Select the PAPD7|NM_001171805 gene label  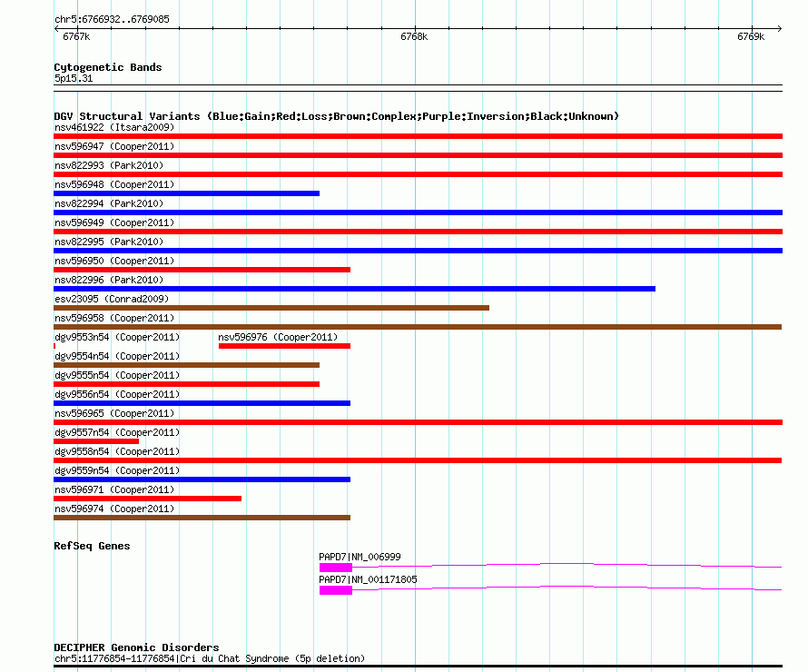pyautogui.click(x=368, y=579)
